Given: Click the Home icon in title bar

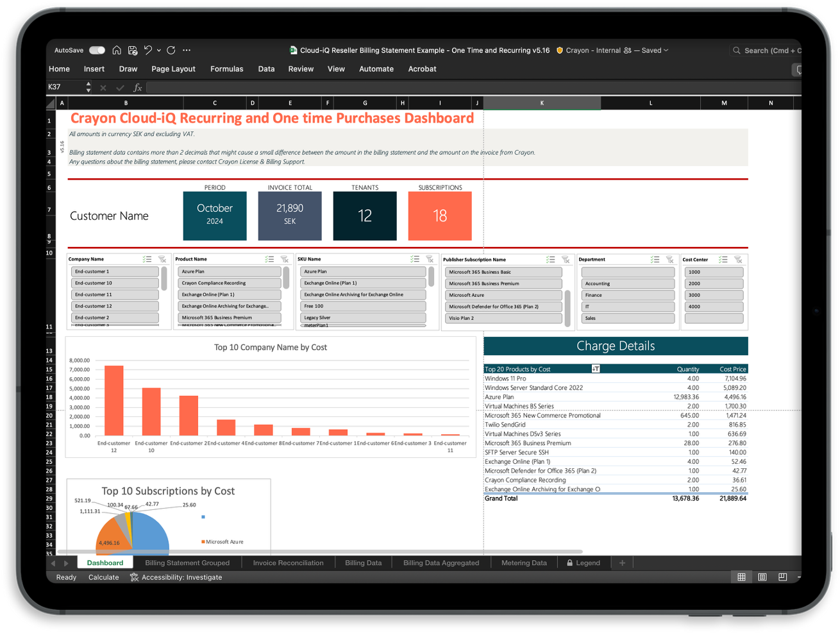Looking at the screenshot, I should 117,50.
